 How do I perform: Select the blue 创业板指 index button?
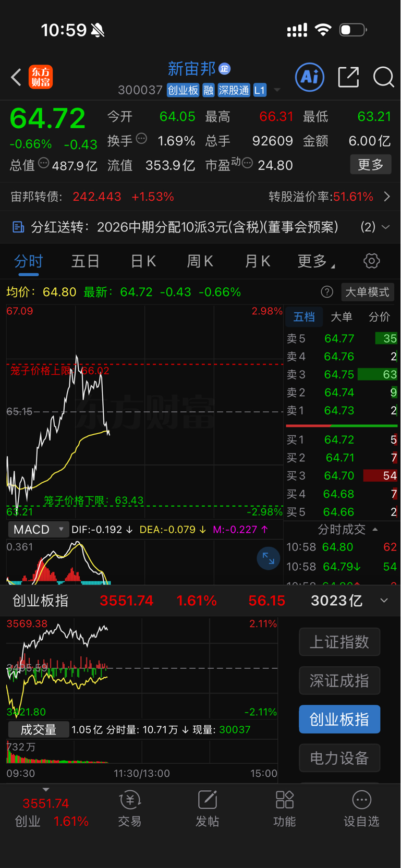click(x=339, y=719)
